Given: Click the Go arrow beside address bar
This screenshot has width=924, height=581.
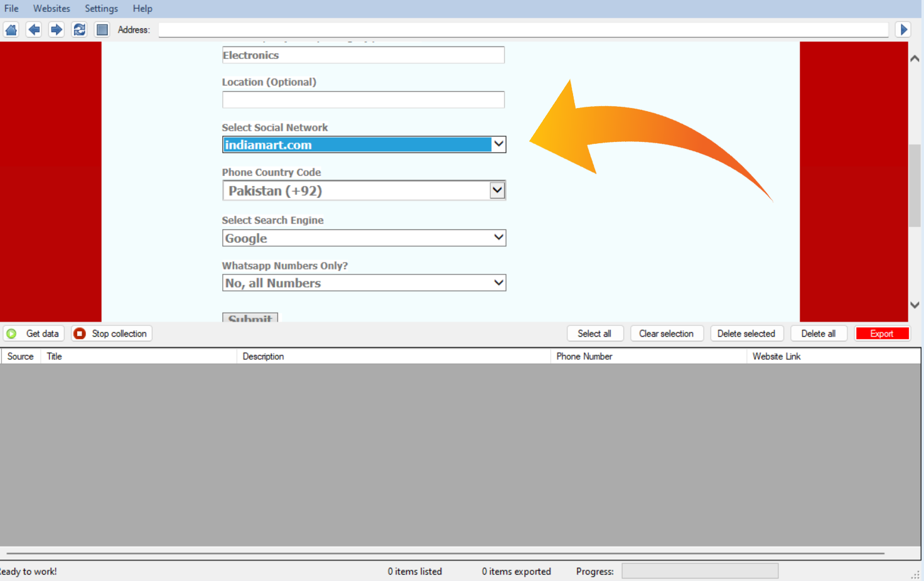Looking at the screenshot, I should point(903,30).
